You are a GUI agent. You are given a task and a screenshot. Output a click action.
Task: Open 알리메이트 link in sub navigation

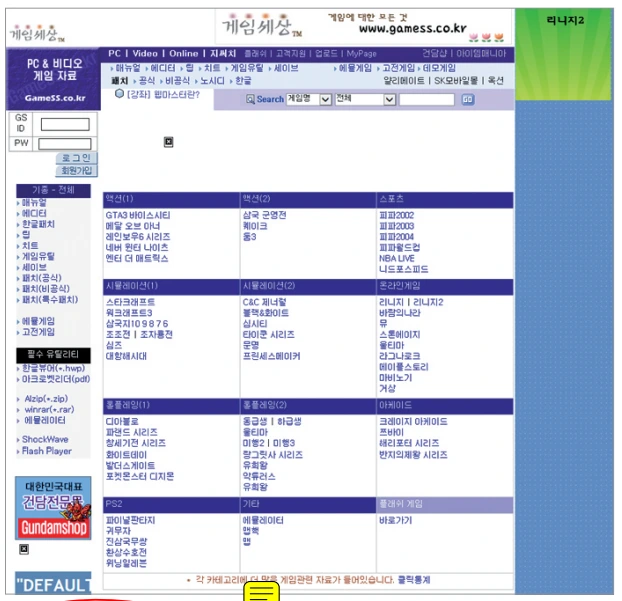click(404, 81)
